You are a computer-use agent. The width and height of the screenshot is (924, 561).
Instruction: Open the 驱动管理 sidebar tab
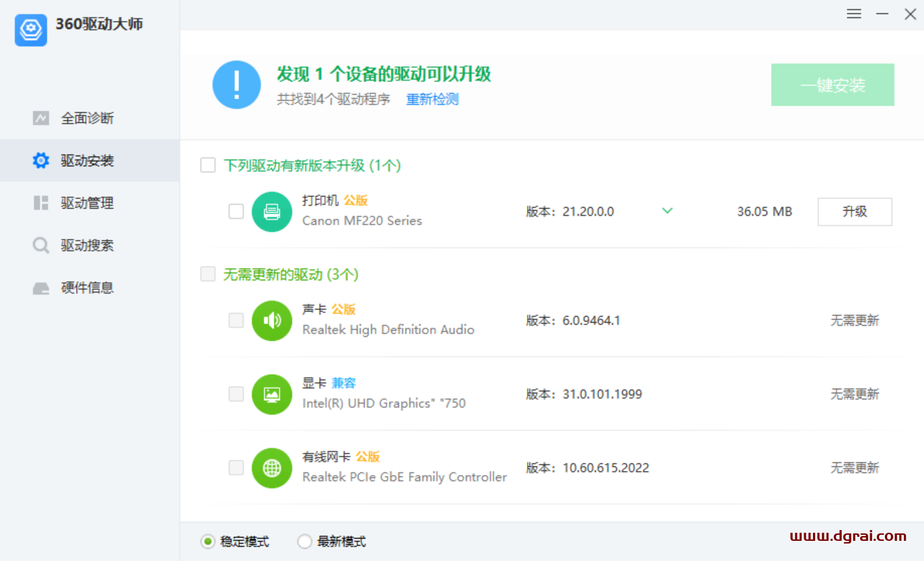pyautogui.click(x=89, y=203)
